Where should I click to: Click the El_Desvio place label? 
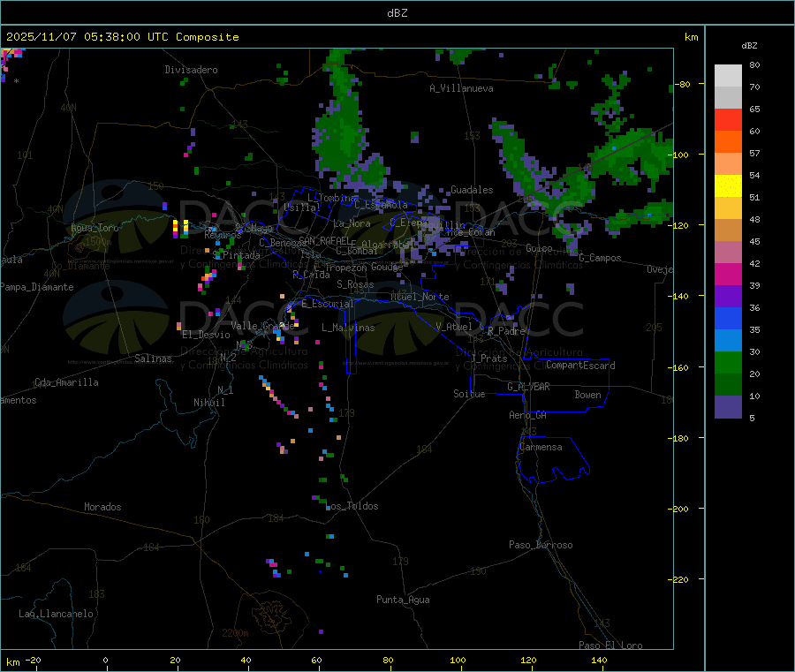pos(207,335)
